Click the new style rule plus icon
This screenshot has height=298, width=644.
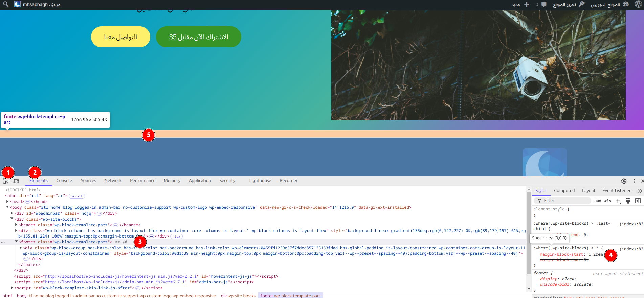click(x=618, y=201)
